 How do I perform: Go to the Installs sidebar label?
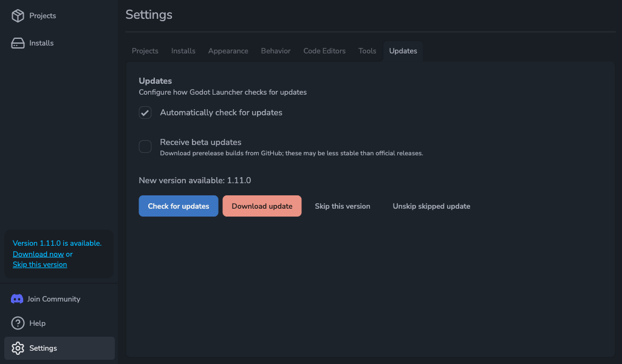[x=41, y=43]
